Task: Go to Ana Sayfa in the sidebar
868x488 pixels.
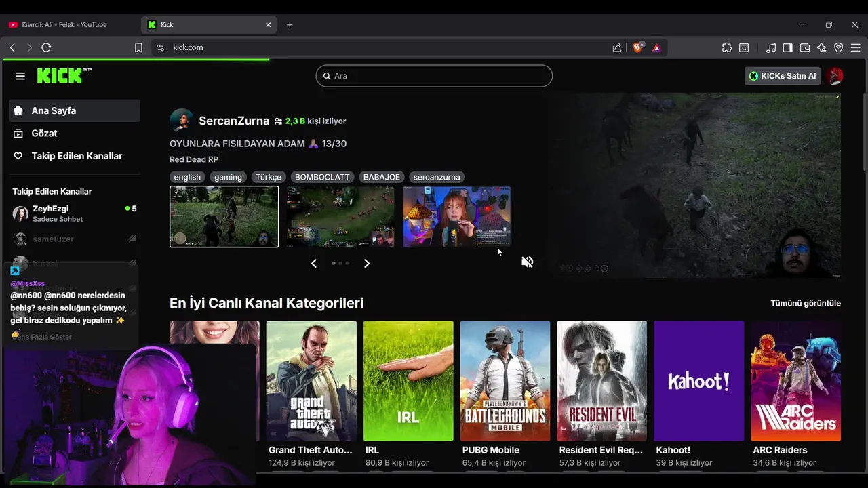Action: point(75,110)
